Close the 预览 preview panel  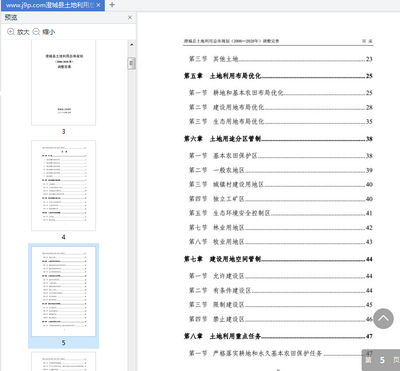click(x=130, y=17)
